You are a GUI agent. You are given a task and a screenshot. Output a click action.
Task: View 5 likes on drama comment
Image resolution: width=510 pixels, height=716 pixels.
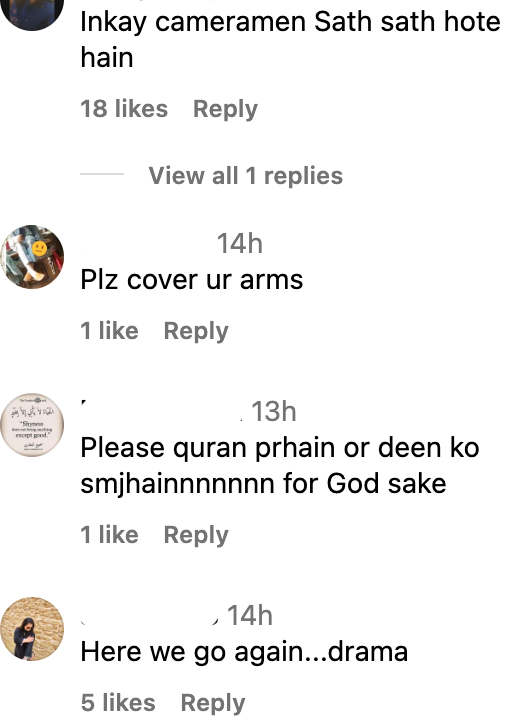pos(118,703)
